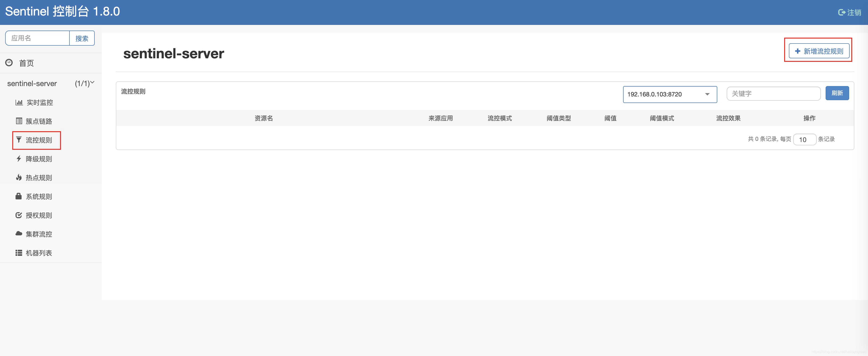Click the lightning bolt icon for 降级规则

[x=19, y=159]
